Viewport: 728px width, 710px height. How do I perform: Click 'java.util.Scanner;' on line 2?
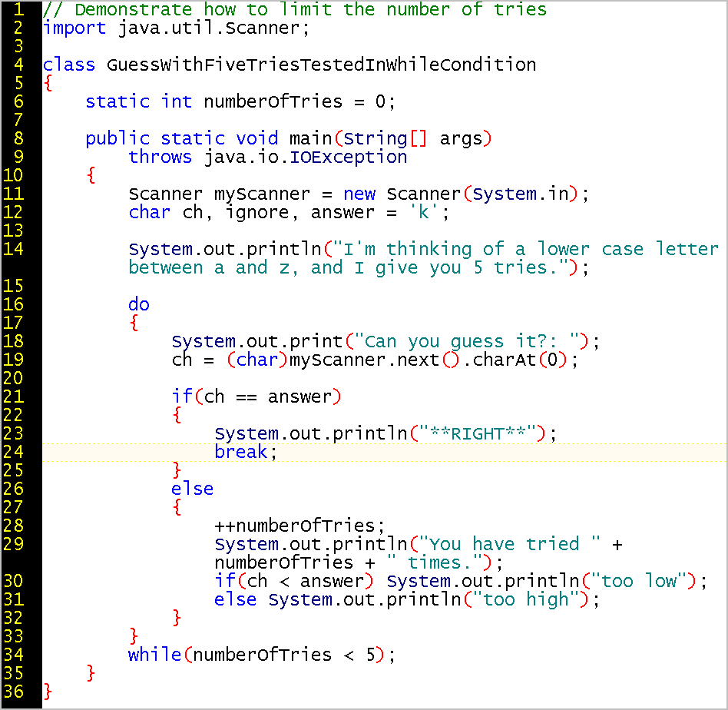(213, 28)
